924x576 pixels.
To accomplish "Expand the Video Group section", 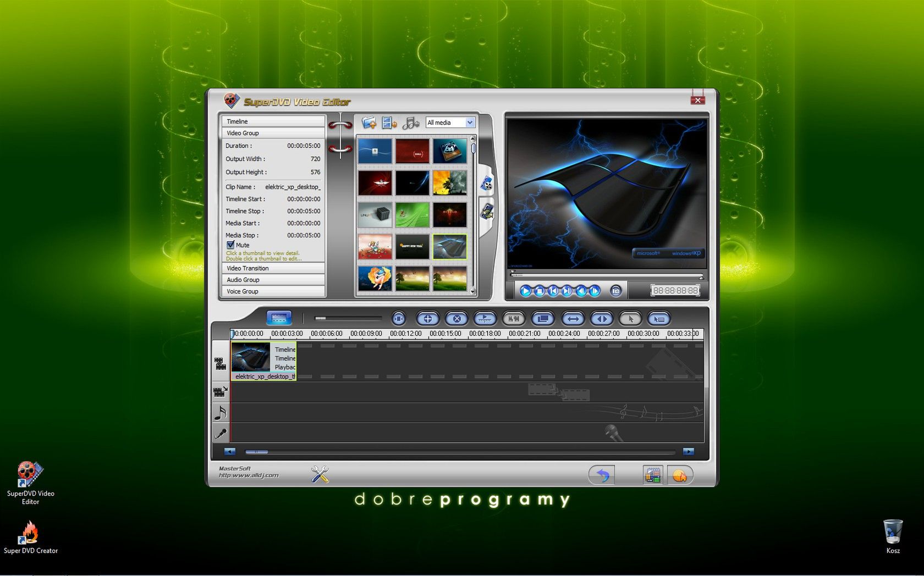I will click(273, 133).
